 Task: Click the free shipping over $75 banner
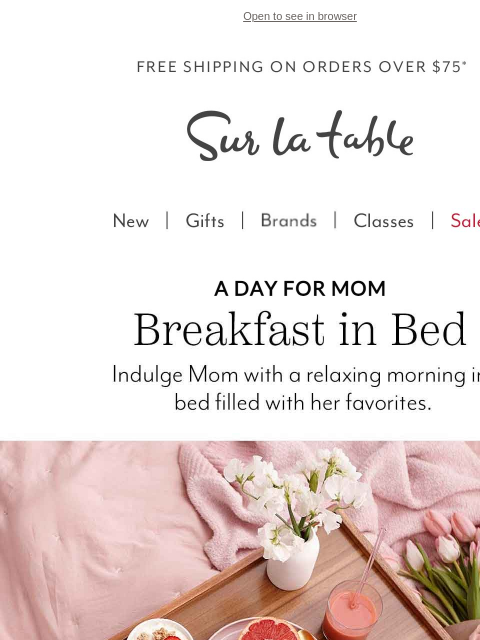pyautogui.click(x=302, y=67)
